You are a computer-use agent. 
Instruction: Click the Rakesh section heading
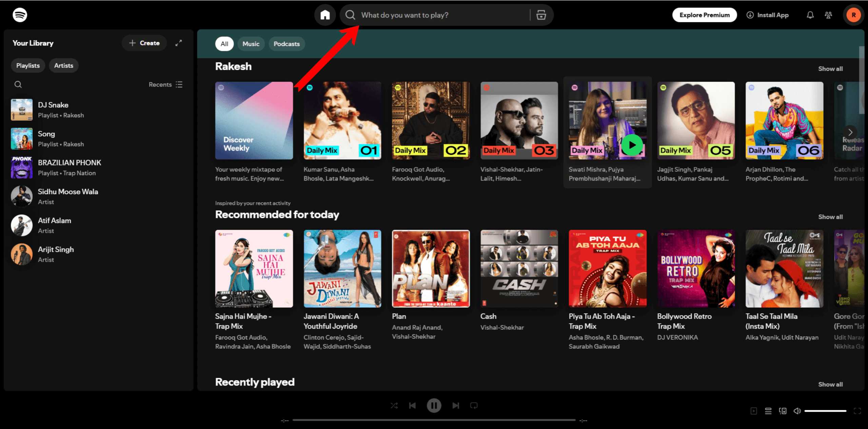click(x=233, y=66)
